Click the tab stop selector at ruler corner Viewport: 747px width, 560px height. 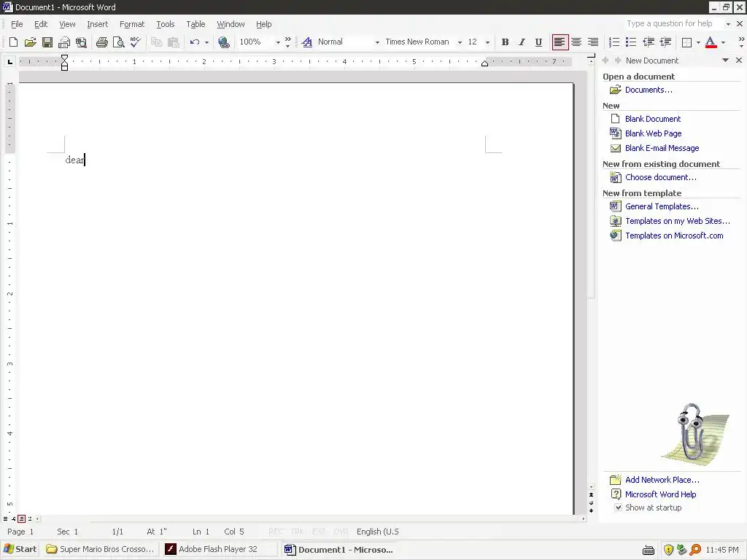(10, 61)
